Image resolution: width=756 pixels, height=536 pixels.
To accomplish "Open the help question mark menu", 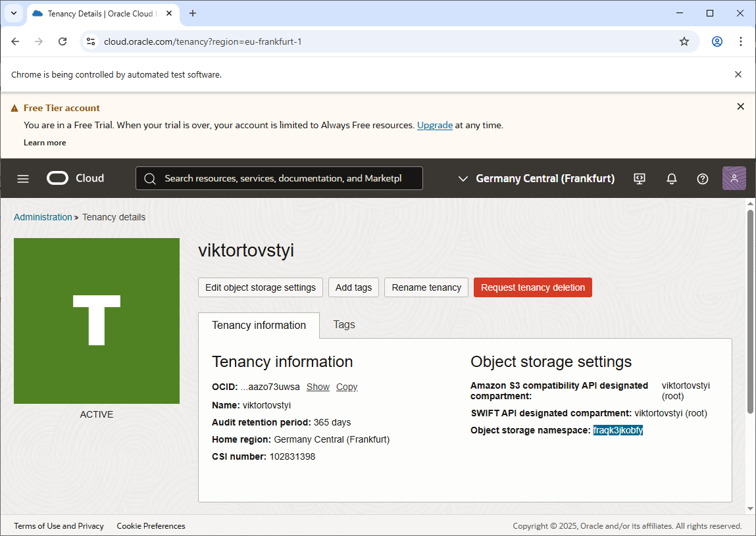I will pos(702,178).
